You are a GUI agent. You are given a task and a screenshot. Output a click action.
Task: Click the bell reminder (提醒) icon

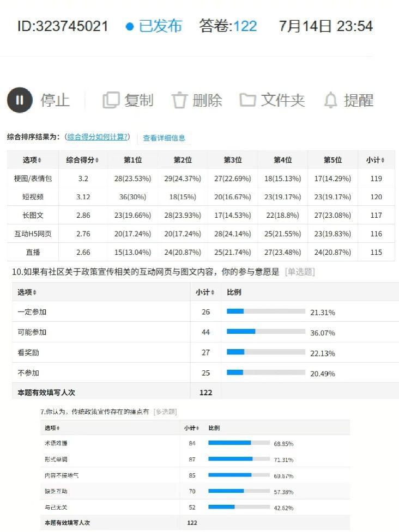click(331, 100)
